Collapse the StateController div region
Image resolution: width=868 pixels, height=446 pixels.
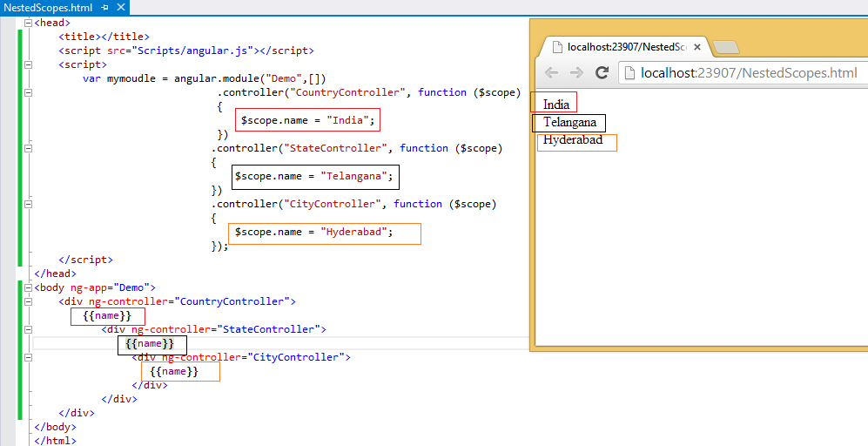click(28, 329)
